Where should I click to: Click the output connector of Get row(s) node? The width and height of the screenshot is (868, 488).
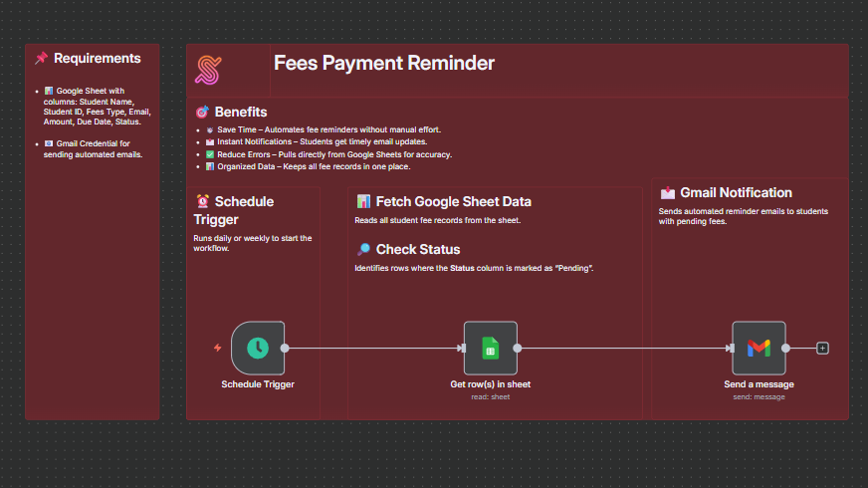[518, 348]
